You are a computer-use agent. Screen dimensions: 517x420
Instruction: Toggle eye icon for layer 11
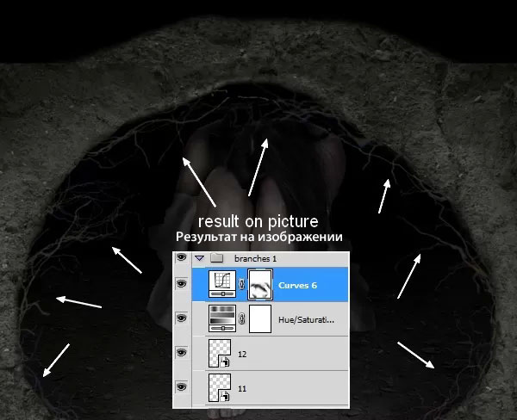tap(181, 386)
